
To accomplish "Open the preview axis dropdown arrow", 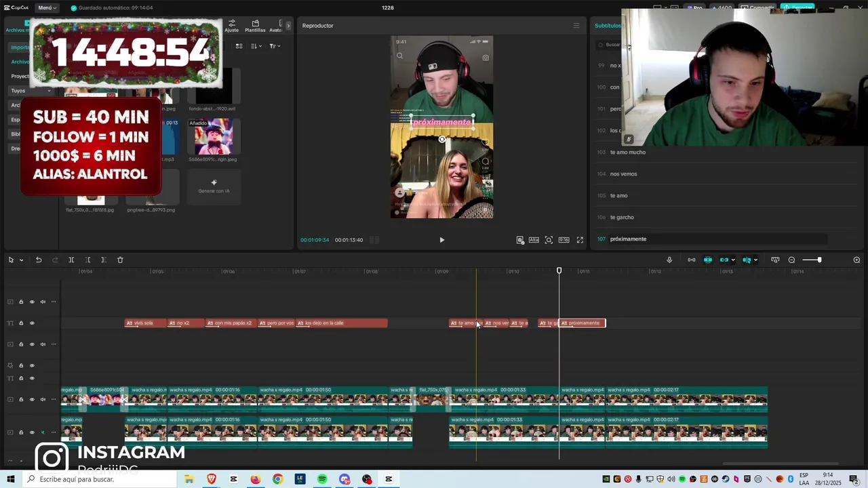I will click(755, 260).
